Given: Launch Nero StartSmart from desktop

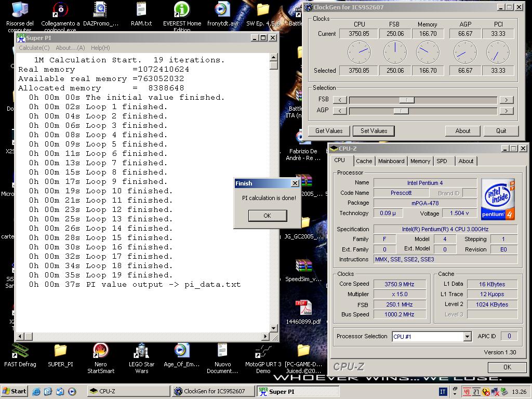Looking at the screenshot, I should [x=101, y=351].
